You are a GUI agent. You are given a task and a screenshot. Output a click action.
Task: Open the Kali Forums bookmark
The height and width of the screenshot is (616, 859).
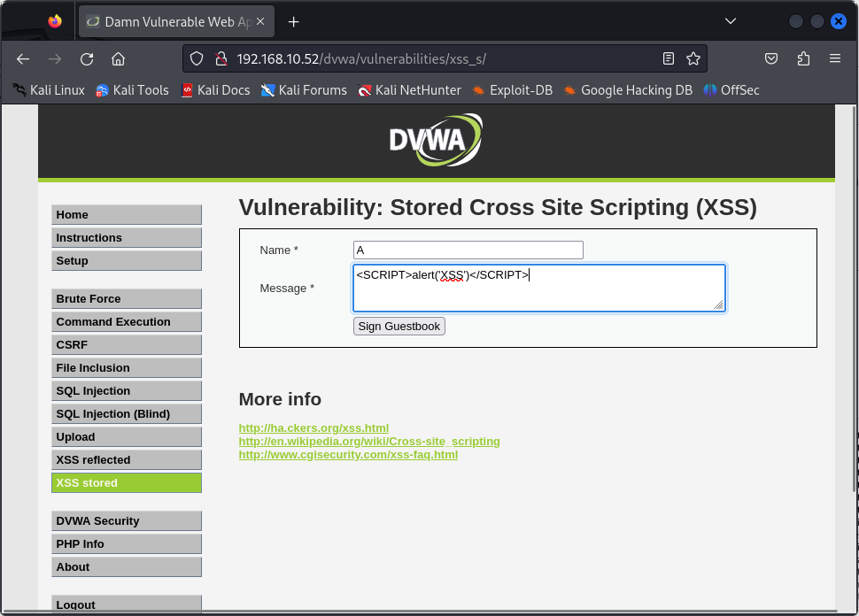pyautogui.click(x=304, y=90)
